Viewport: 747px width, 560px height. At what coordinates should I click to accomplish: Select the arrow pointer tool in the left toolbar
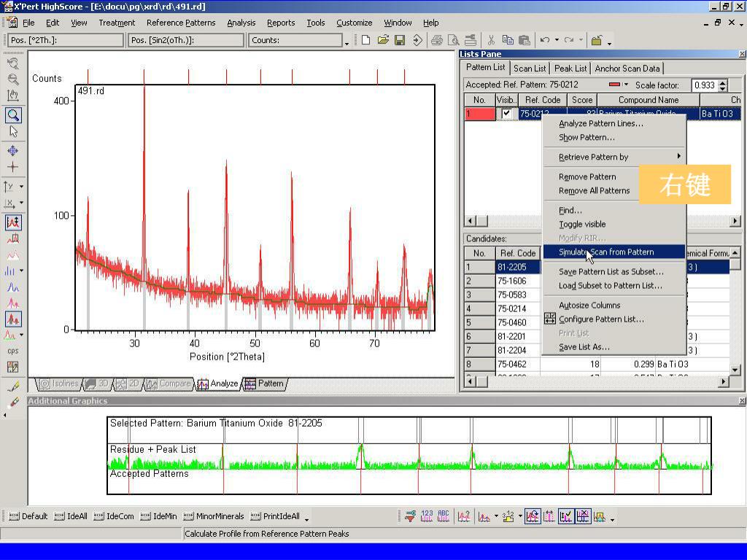[x=13, y=131]
